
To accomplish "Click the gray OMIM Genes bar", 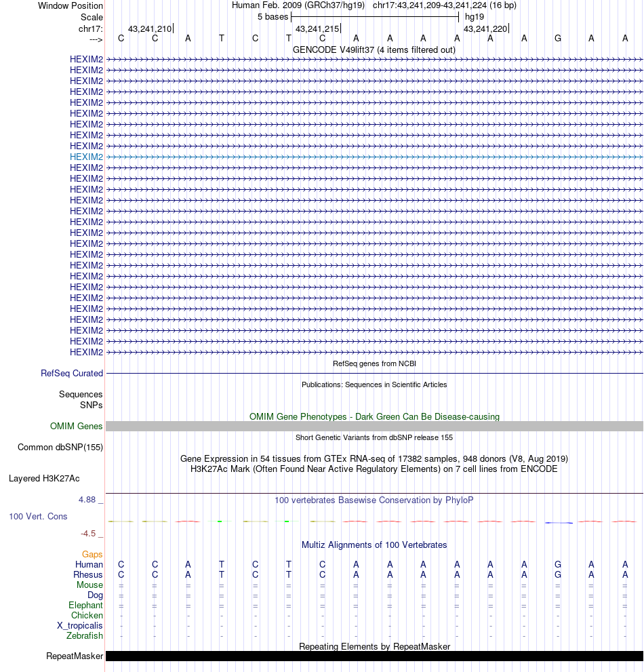I will tap(374, 426).
